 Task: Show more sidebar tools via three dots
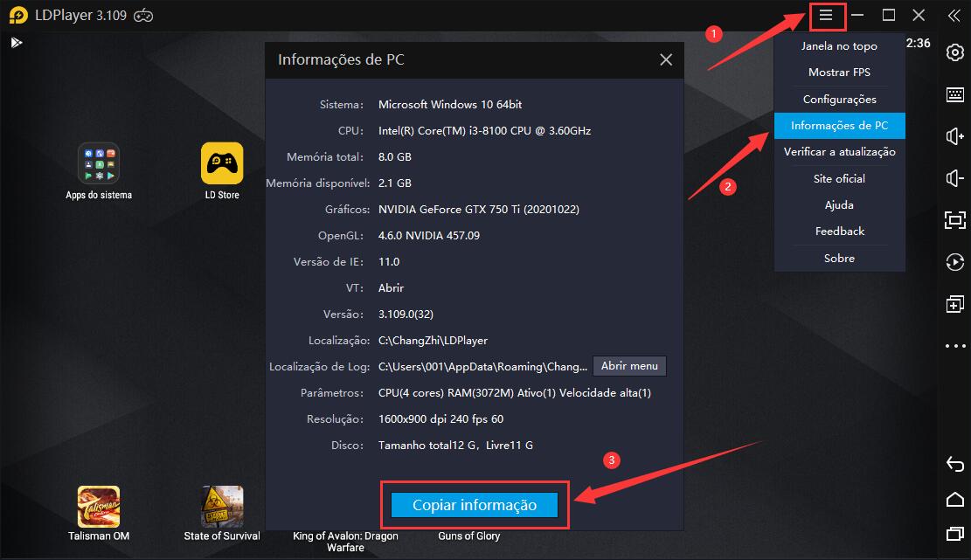pos(955,346)
